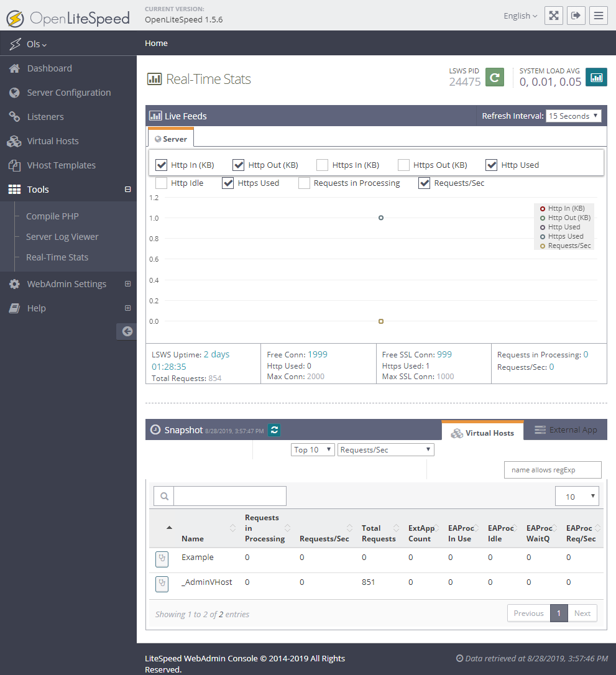616x675 pixels.
Task: Click the Real-Time Stats chart icon
Action: 154,79
